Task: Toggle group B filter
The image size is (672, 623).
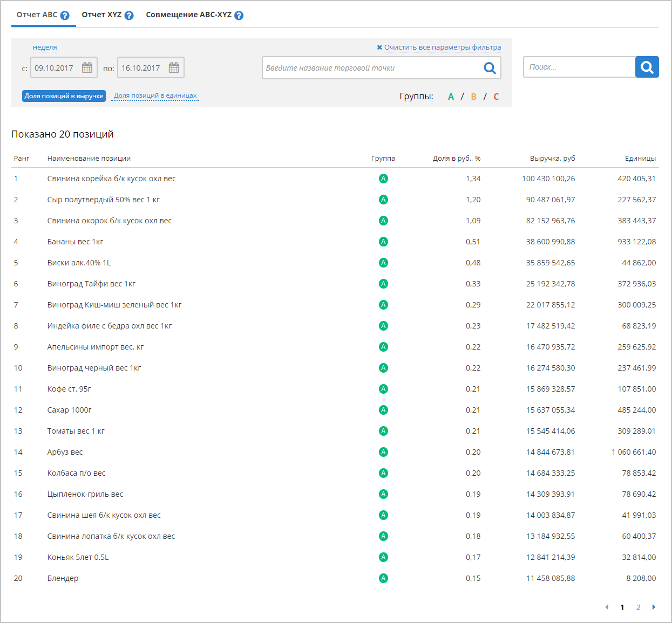Action: pos(473,97)
